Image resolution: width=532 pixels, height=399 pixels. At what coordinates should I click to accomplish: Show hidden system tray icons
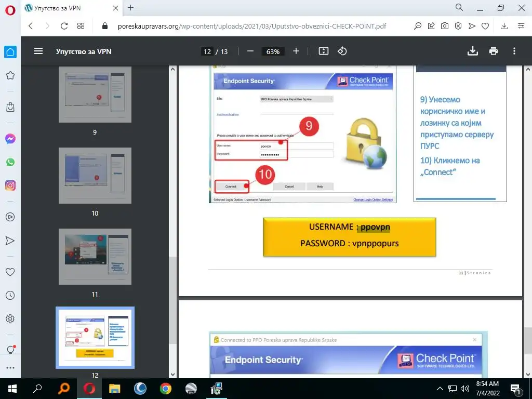(x=440, y=389)
